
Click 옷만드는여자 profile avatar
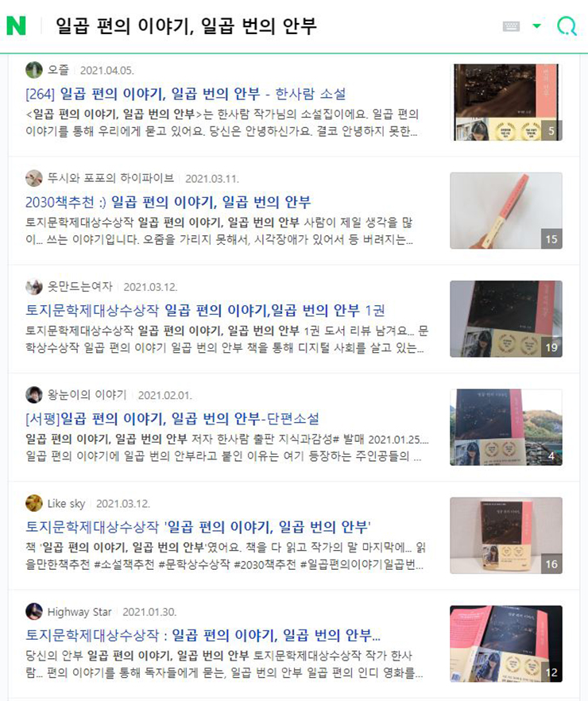tap(34, 287)
